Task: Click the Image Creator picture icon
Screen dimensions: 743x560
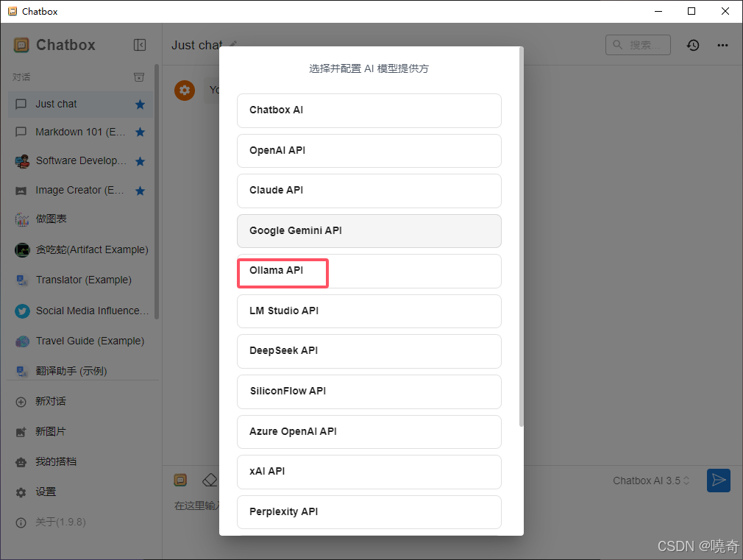Action: tap(21, 191)
